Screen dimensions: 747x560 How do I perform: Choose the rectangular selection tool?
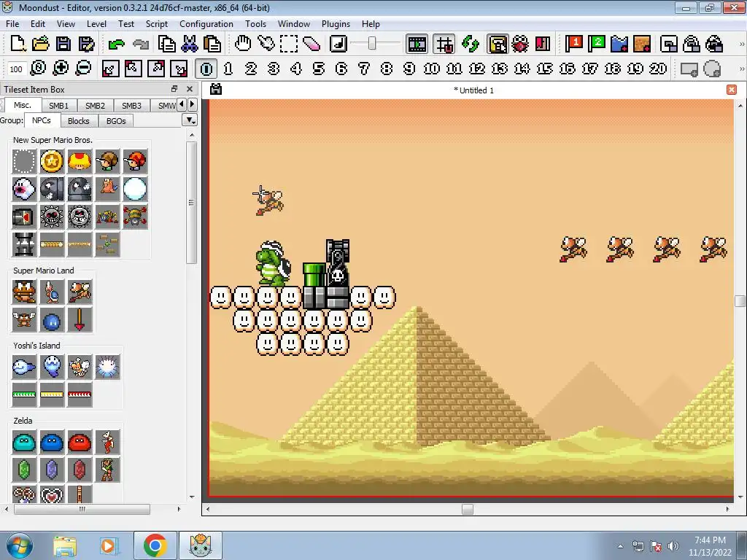pos(289,44)
